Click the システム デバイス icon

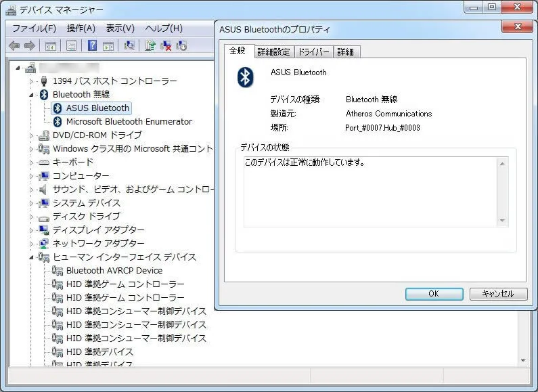click(x=44, y=203)
